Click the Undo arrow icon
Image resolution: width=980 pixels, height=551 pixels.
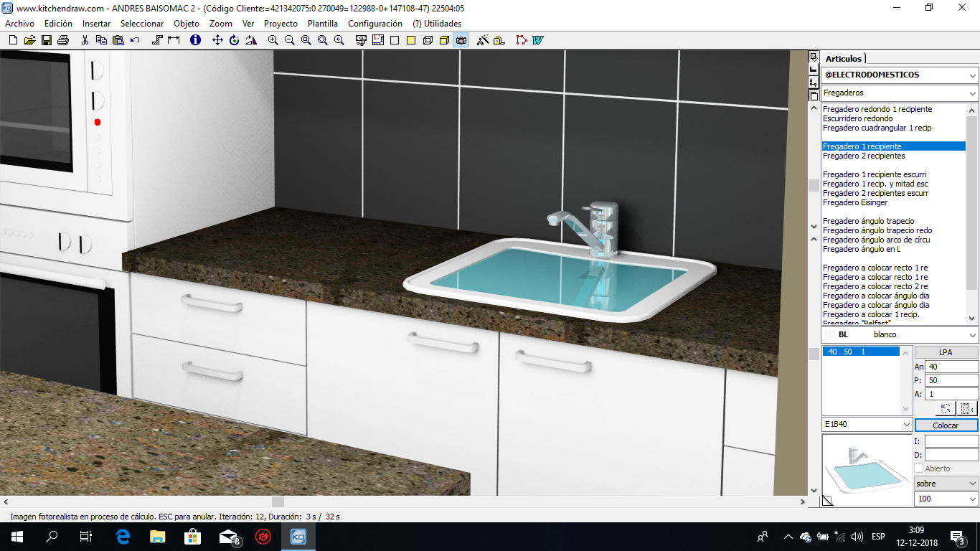[135, 40]
